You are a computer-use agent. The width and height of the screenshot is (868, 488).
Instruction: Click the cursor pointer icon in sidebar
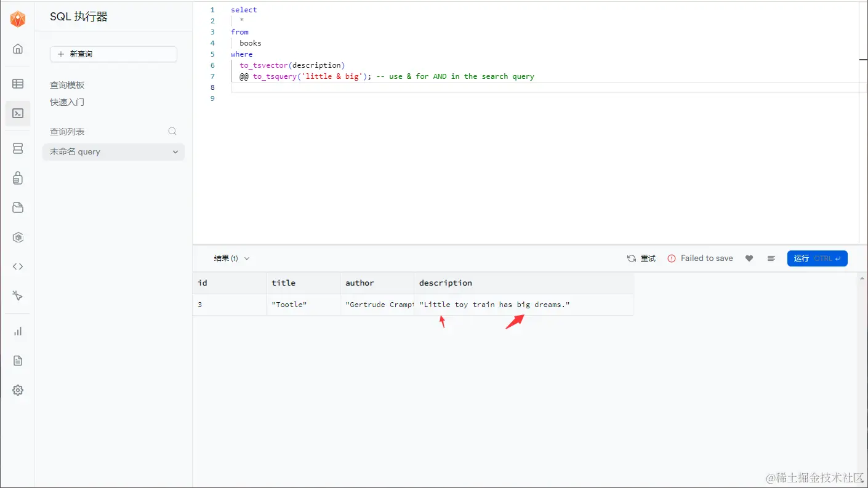pyautogui.click(x=18, y=296)
